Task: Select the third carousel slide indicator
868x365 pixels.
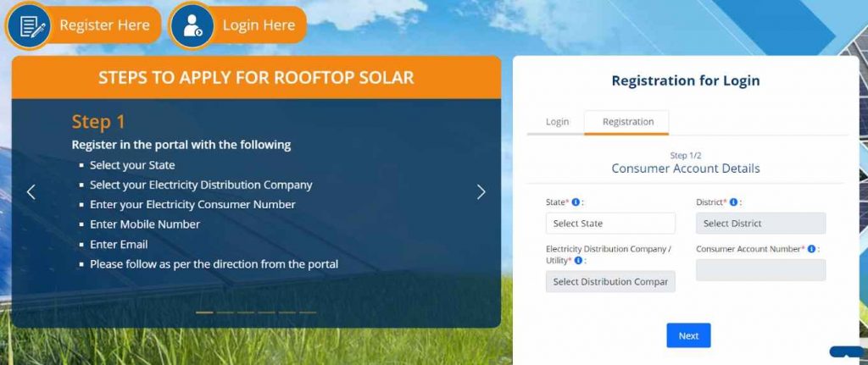Action: [246, 312]
